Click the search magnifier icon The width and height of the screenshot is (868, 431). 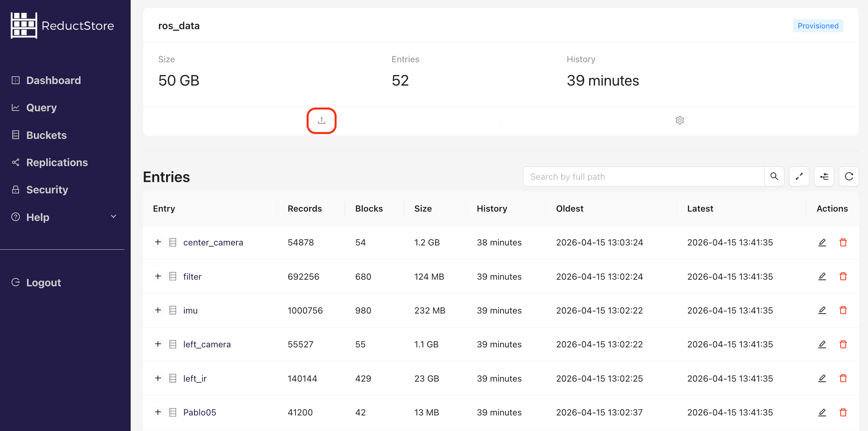[774, 177]
